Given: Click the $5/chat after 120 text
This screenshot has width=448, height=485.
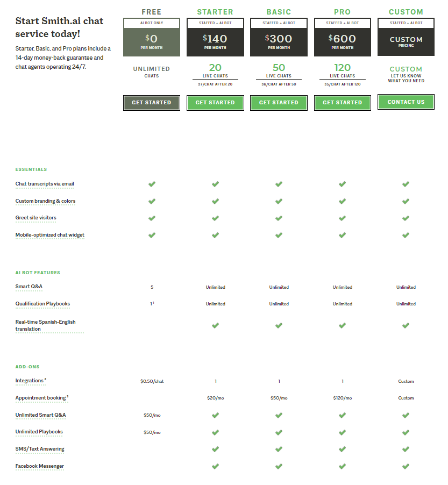Looking at the screenshot, I should pyautogui.click(x=342, y=84).
